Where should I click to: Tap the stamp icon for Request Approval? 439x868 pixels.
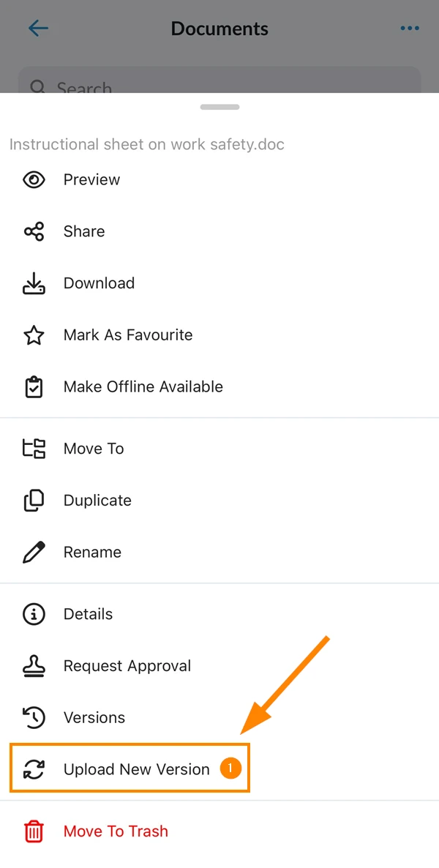[x=34, y=666]
